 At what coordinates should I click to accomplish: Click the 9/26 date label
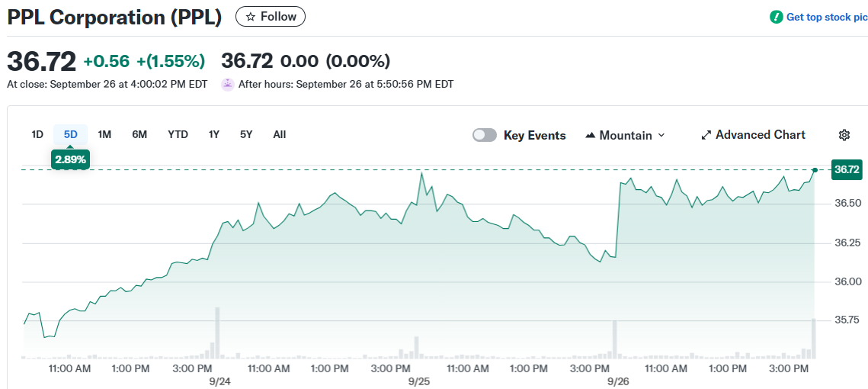pyautogui.click(x=617, y=382)
